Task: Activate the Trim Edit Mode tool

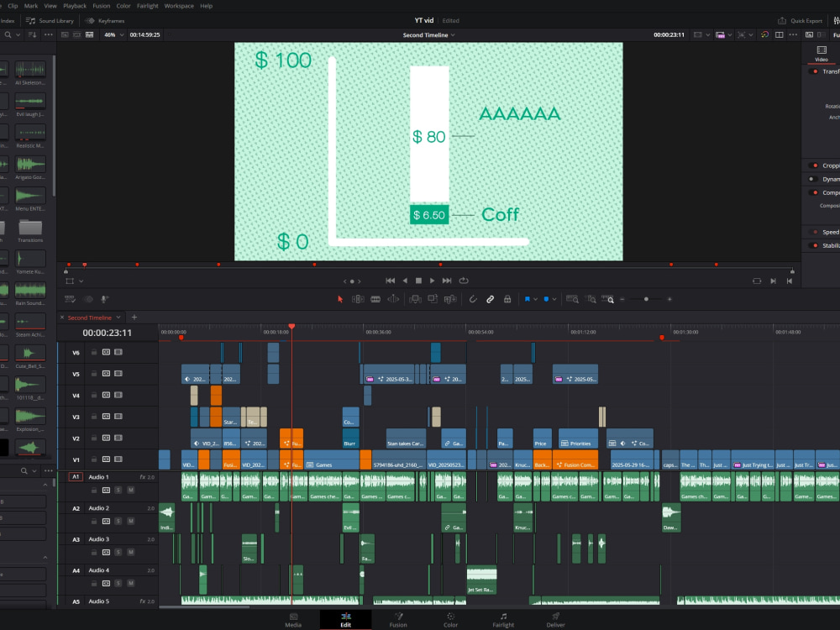Action: [358, 300]
